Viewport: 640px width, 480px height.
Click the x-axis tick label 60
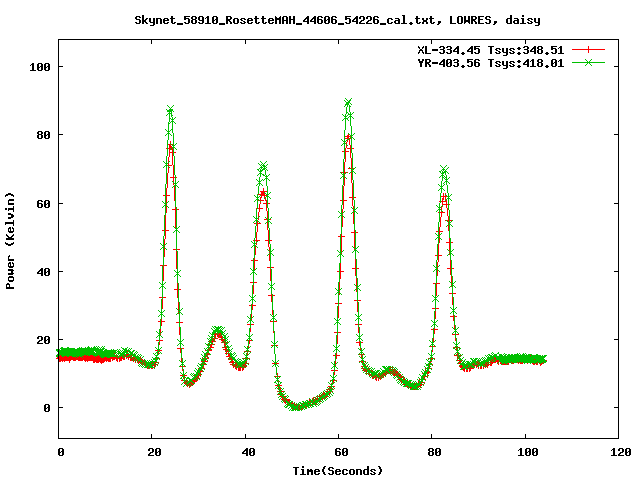[341, 452]
